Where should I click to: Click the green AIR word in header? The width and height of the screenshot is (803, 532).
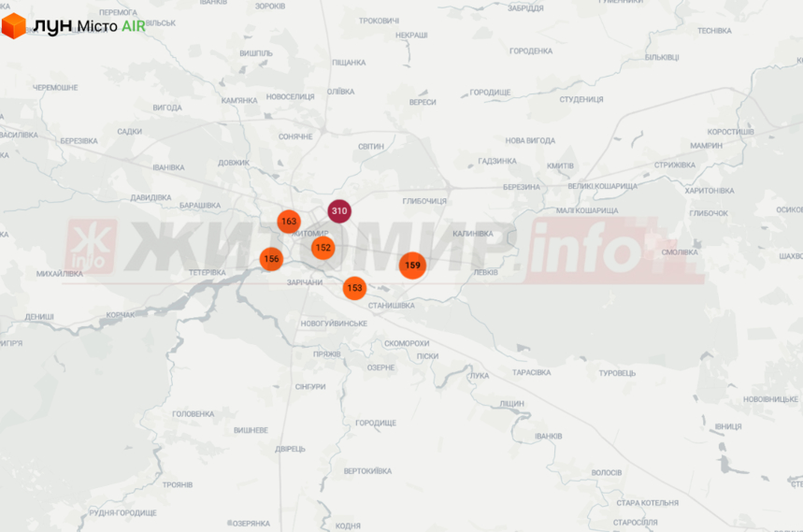[x=134, y=26]
